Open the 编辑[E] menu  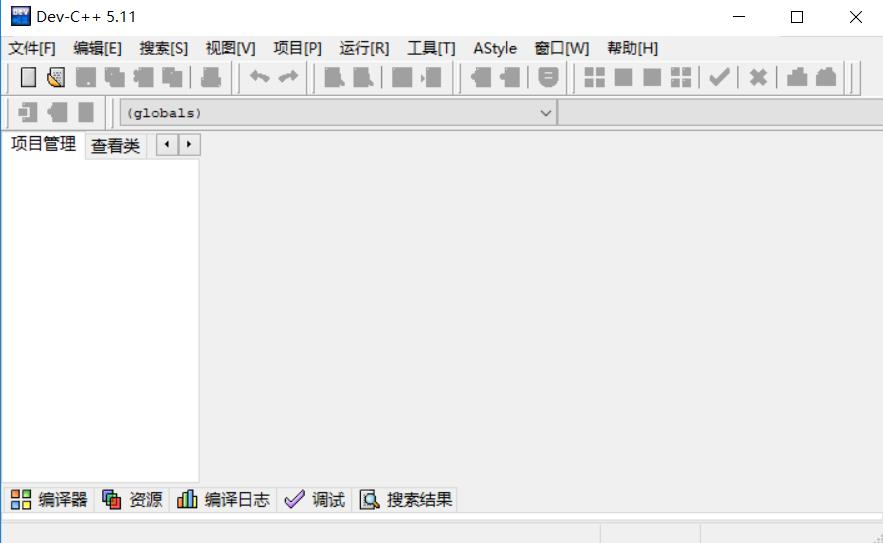pyautogui.click(x=97, y=48)
